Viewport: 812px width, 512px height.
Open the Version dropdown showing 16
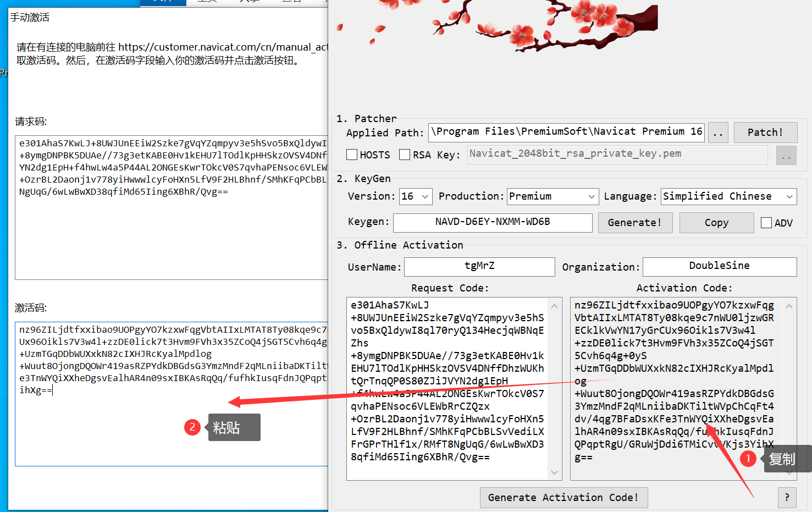click(416, 196)
